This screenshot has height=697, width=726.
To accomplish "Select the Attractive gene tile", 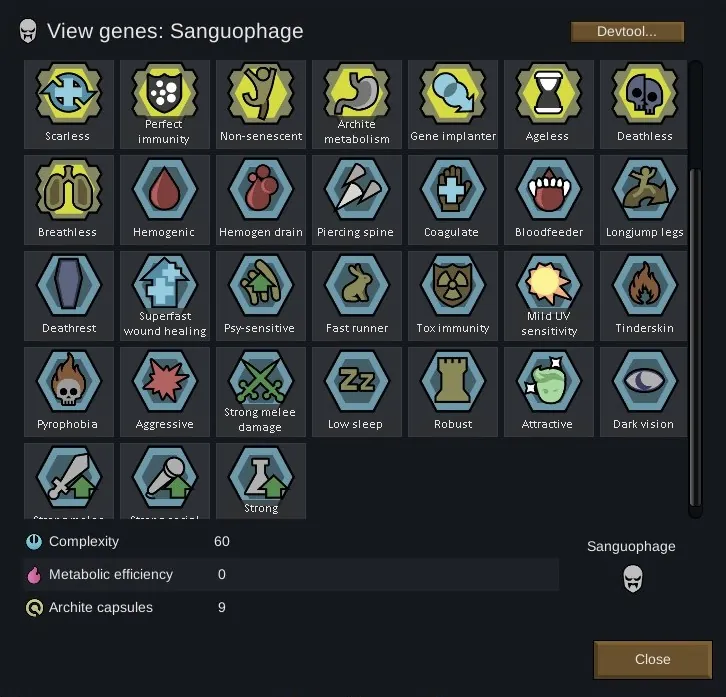I will 549,392.
